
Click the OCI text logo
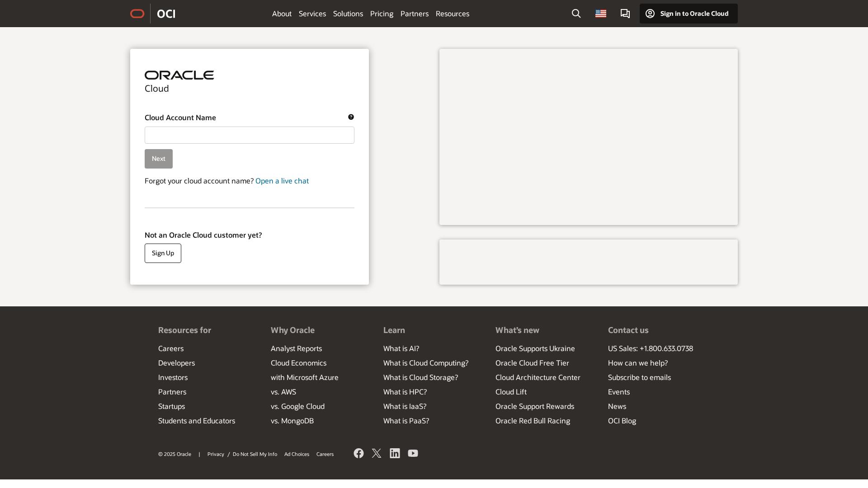pos(166,14)
